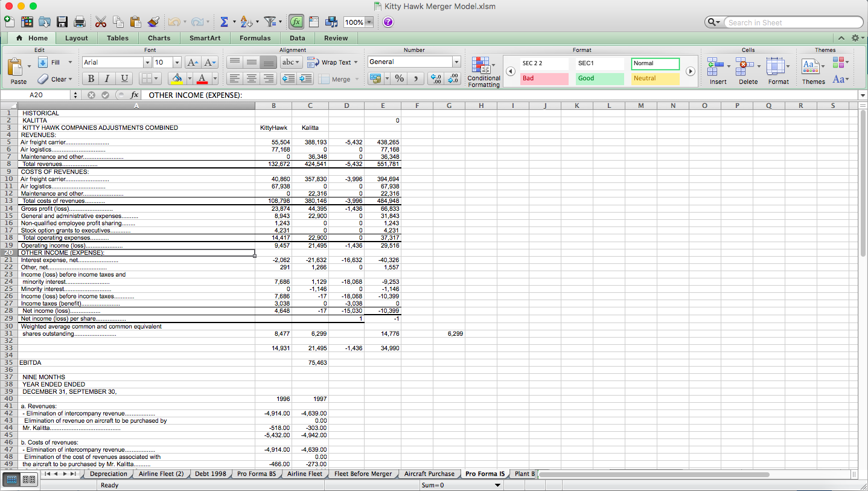The image size is (868, 491).
Task: Click the Filter icon
Action: pos(270,21)
